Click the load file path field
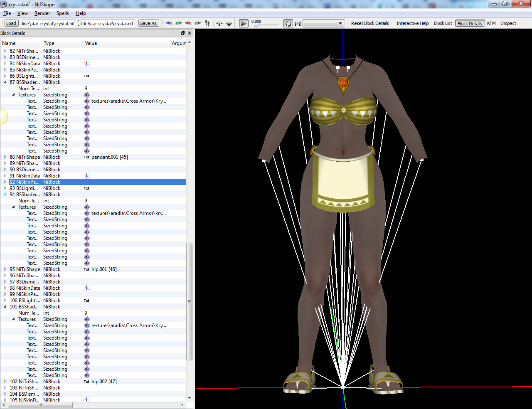Screen dimensions: 532x409 [49, 24]
